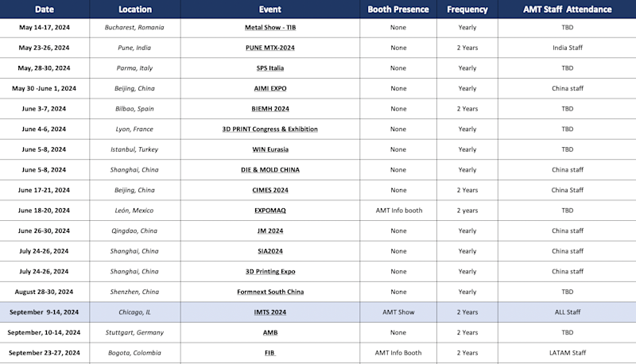Click the Chicago, IL location cell
Screen dimensions: 636x364
(x=134, y=312)
